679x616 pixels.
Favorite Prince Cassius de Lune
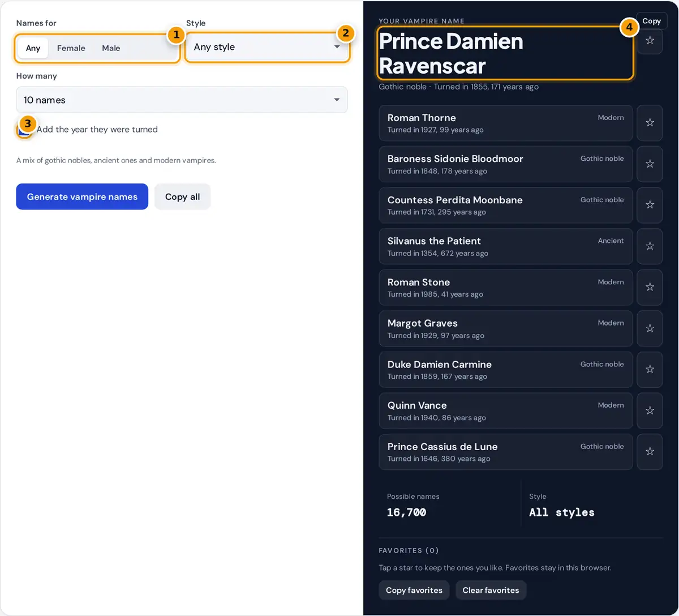[x=650, y=451]
